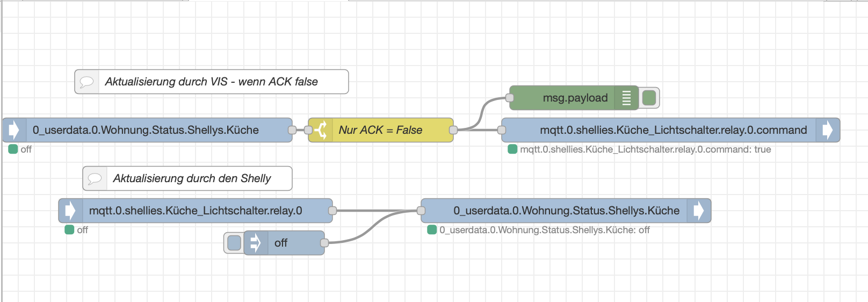Click the output port of off inject node

pyautogui.click(x=324, y=243)
